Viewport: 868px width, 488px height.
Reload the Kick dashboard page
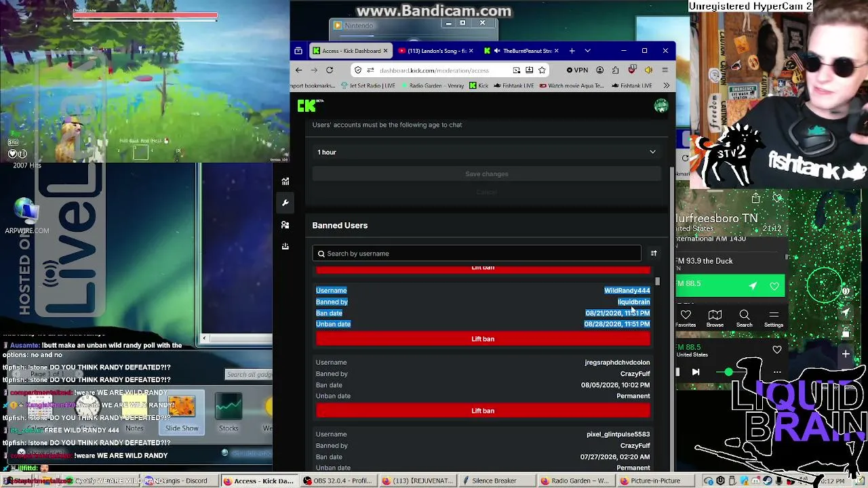click(x=330, y=70)
